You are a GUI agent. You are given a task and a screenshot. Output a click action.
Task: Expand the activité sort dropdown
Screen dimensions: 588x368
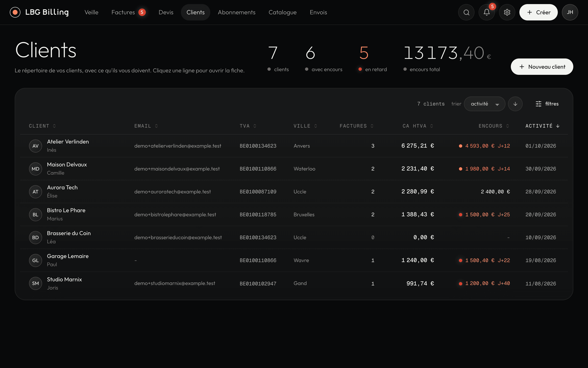coord(484,104)
